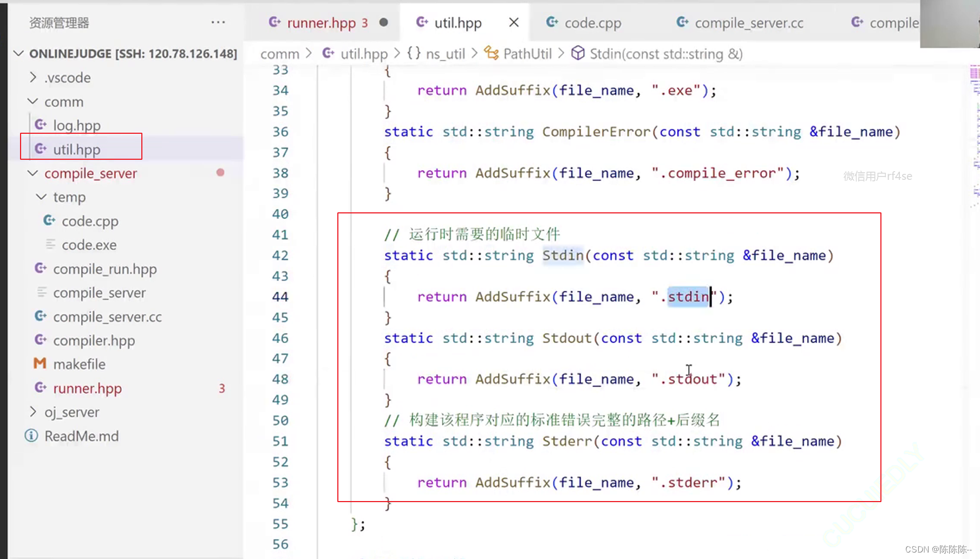
Task: Open ReadMe.md file
Action: [82, 436]
